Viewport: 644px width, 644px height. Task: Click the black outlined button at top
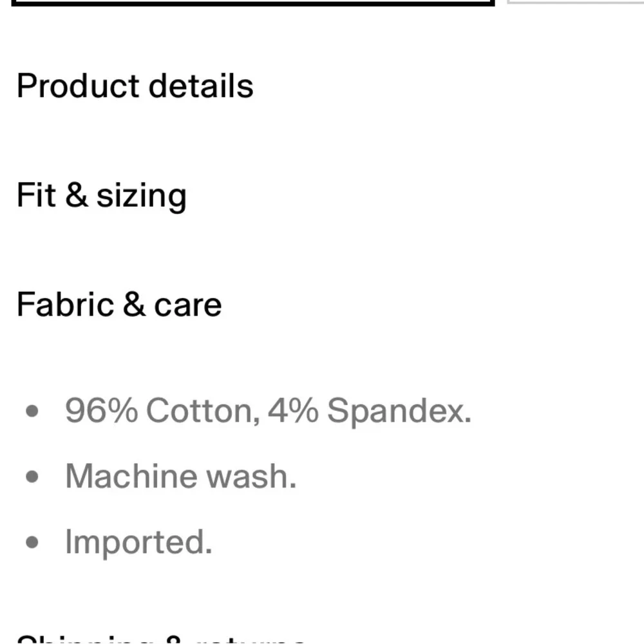[x=253, y=3]
